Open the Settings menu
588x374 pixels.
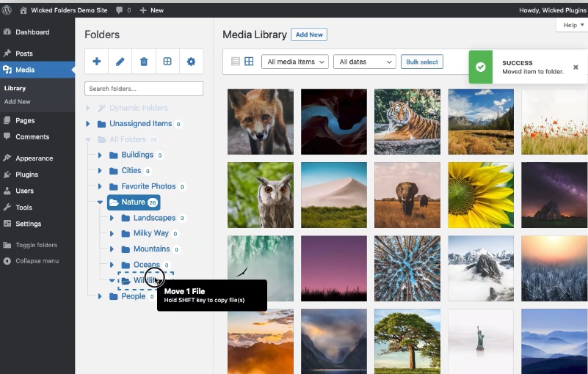(28, 224)
